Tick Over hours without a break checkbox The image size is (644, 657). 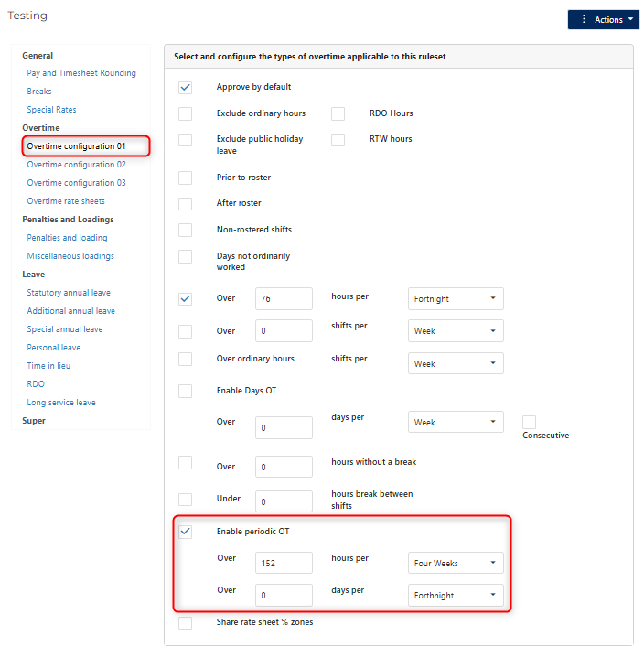tap(185, 463)
